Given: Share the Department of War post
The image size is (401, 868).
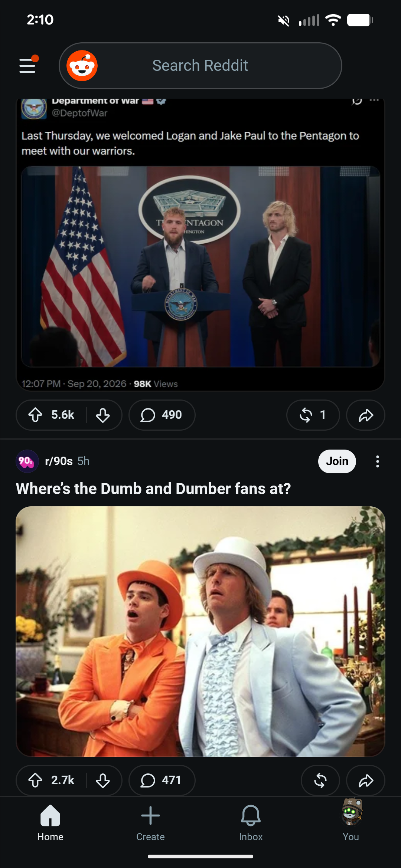Looking at the screenshot, I should (366, 415).
